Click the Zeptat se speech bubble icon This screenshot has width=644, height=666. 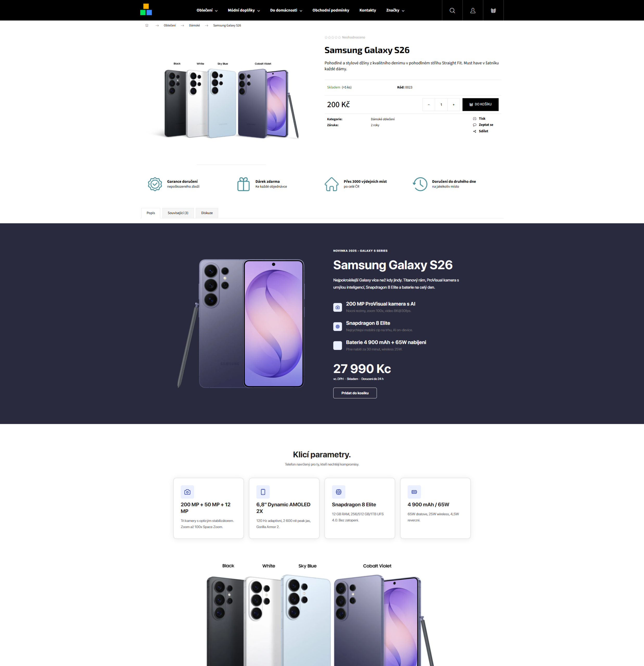pyautogui.click(x=474, y=125)
